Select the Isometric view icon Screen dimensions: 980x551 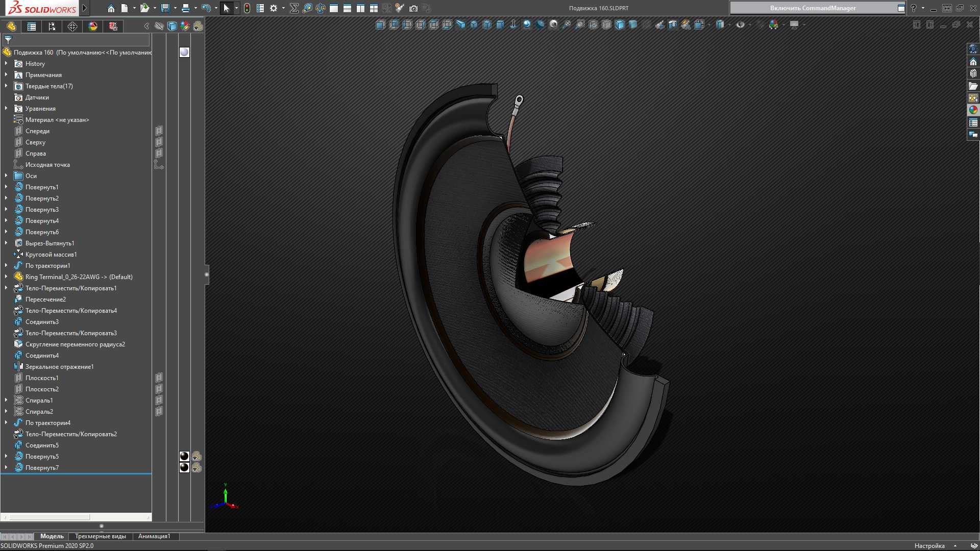tap(474, 24)
